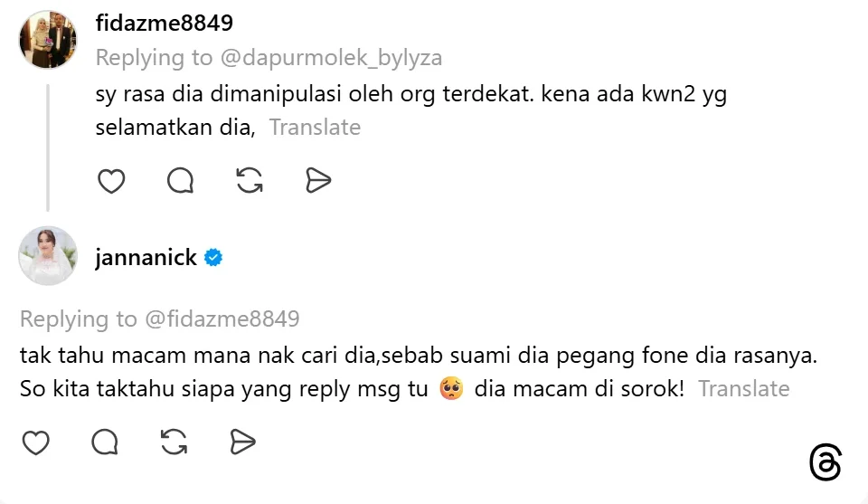
Task: Visit jannanick's profile via username
Action: 146,258
